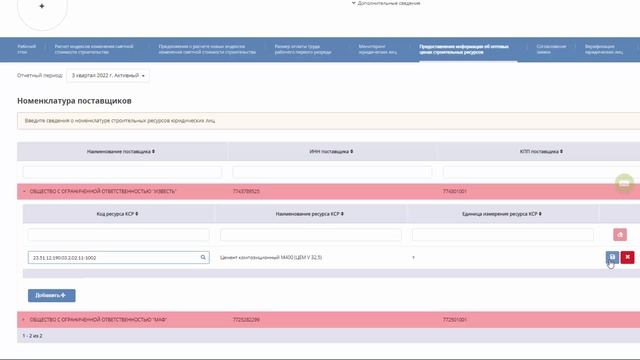Sort by ИНН поставщика column
The width and height of the screenshot is (640, 360).
(x=331, y=151)
